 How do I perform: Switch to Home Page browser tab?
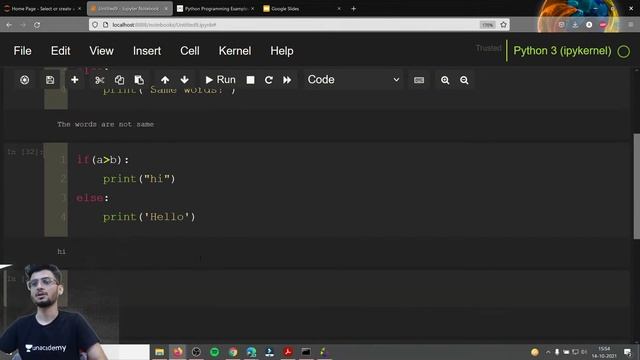coord(43,9)
